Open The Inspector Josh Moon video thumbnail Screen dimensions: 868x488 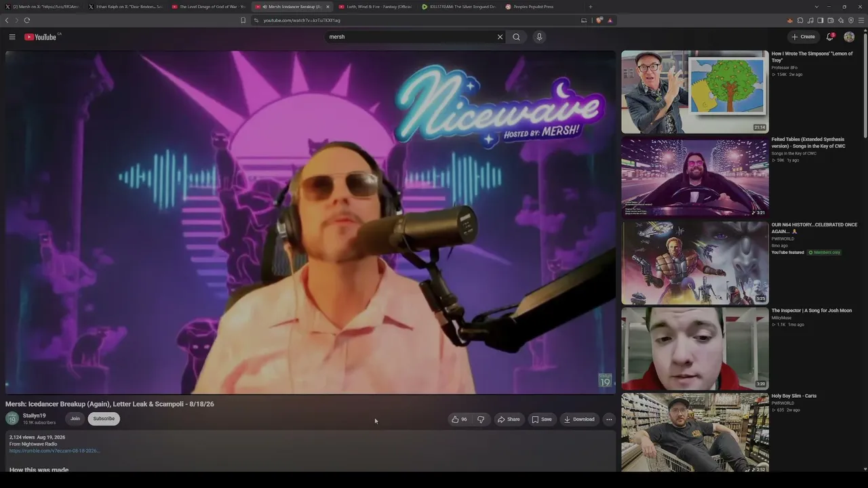click(x=695, y=348)
